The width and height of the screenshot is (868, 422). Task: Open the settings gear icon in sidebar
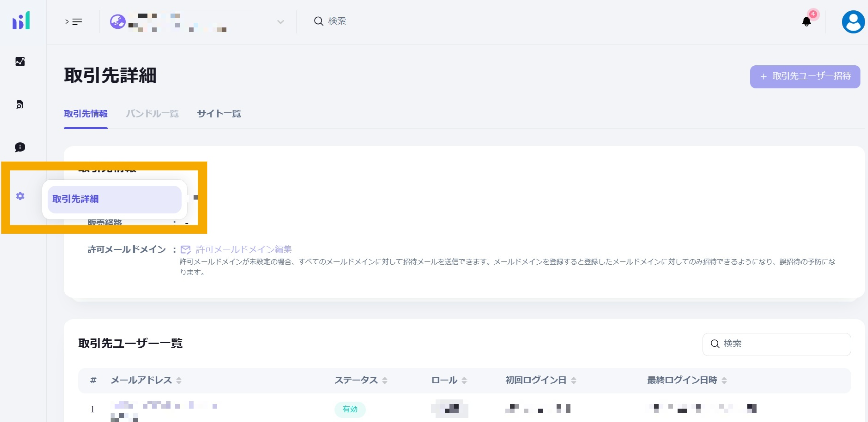click(20, 196)
